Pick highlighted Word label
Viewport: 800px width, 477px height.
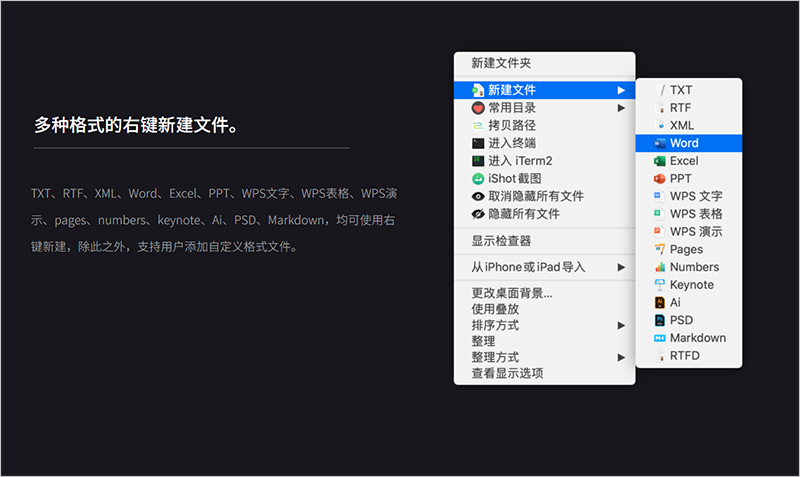tap(684, 143)
